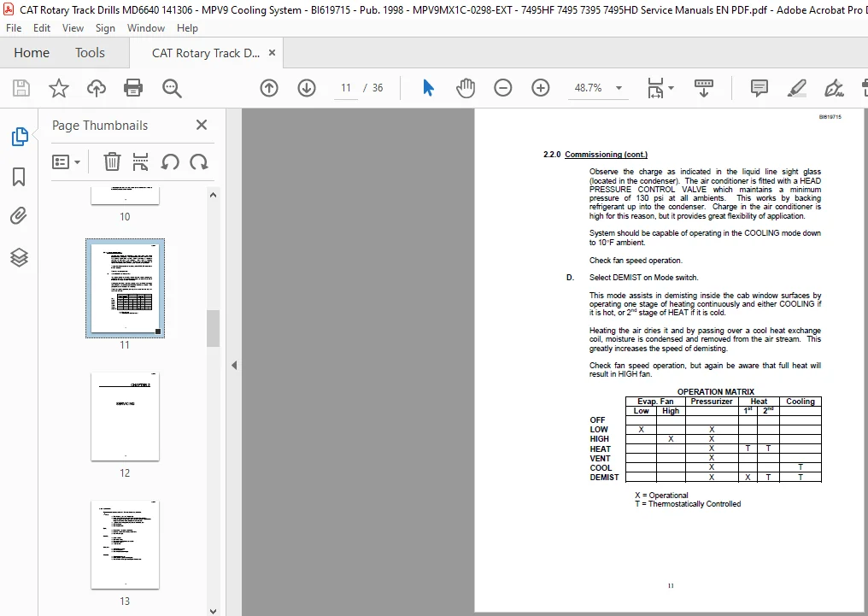Click the T = Thermostatically Controlled legend
Image resolution: width=868 pixels, height=616 pixels.
(x=688, y=504)
